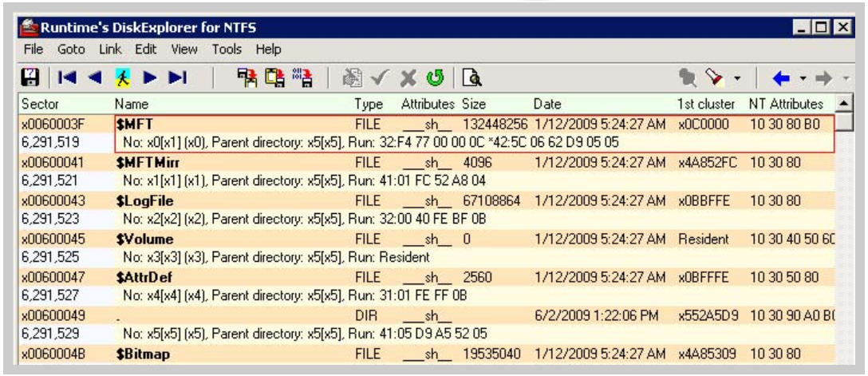Go to the previous sector arrow
The height and width of the screenshot is (376, 868).
(x=95, y=79)
